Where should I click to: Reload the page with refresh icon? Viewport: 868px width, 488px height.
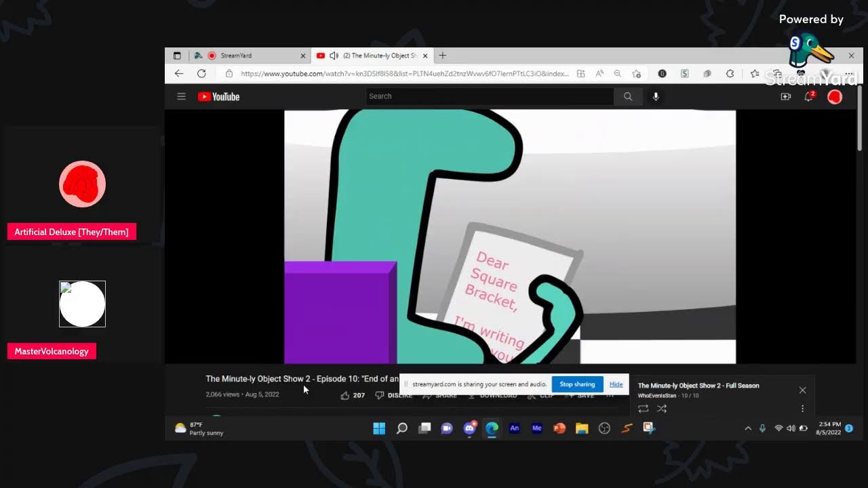point(201,73)
